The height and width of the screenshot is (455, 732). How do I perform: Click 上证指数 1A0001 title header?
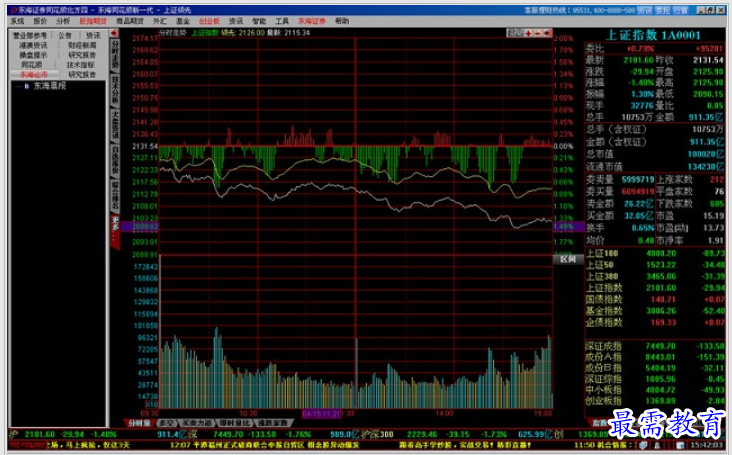tap(653, 35)
